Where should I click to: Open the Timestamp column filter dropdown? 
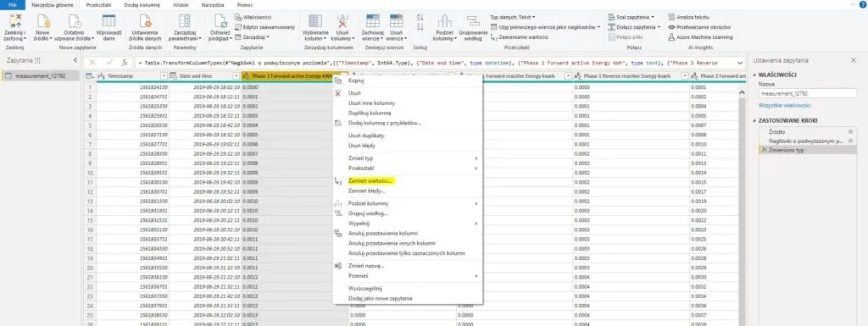tap(164, 75)
